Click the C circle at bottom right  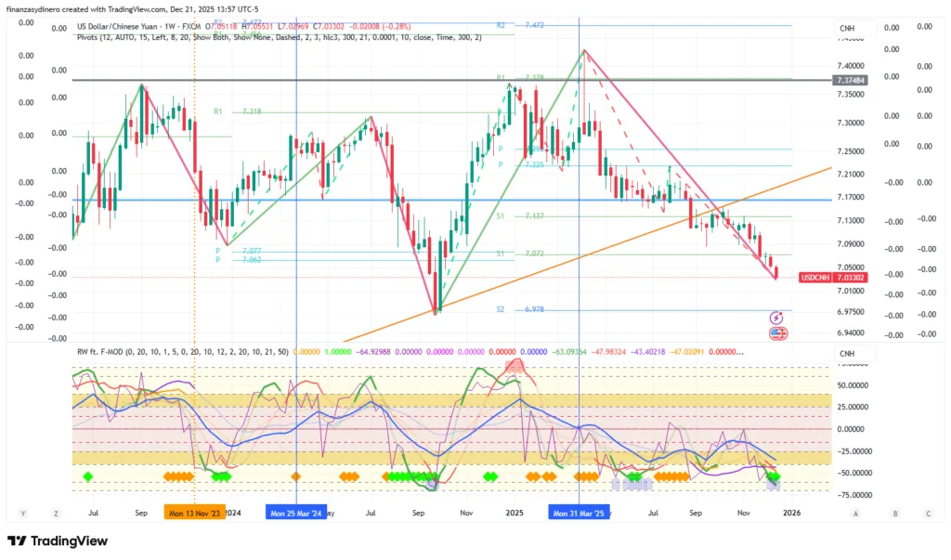point(928,513)
